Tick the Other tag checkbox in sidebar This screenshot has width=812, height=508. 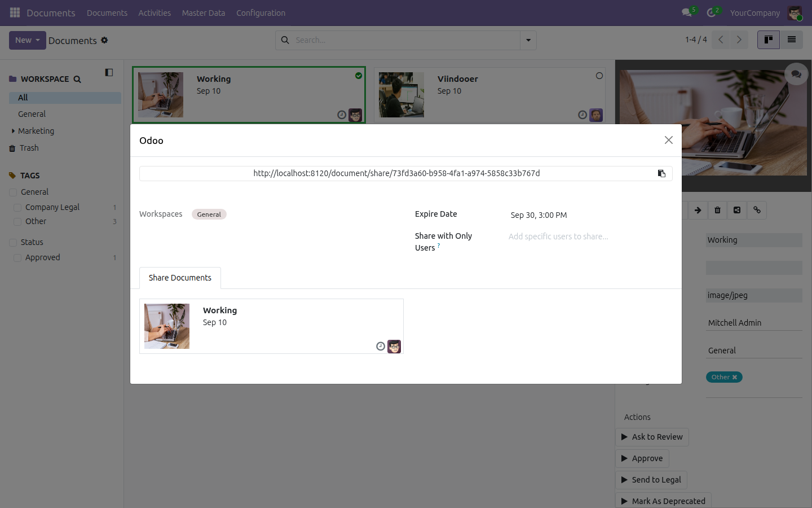(17, 222)
